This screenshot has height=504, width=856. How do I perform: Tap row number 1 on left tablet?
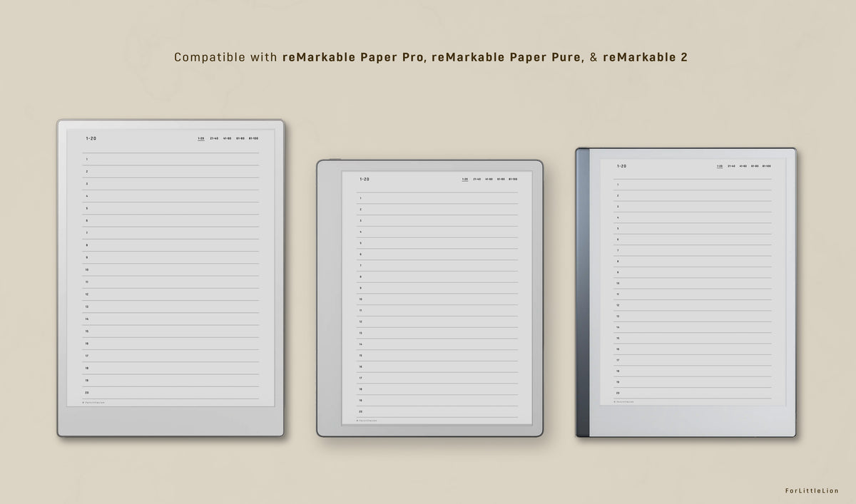click(86, 160)
